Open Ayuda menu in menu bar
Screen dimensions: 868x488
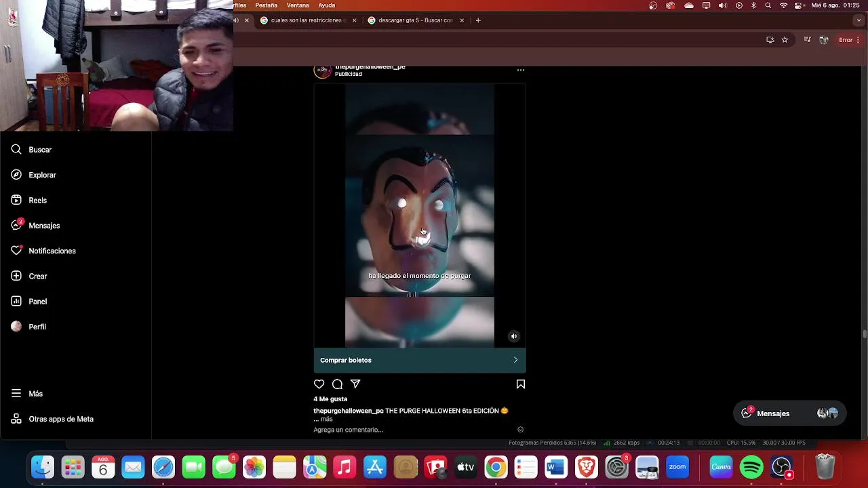click(327, 5)
